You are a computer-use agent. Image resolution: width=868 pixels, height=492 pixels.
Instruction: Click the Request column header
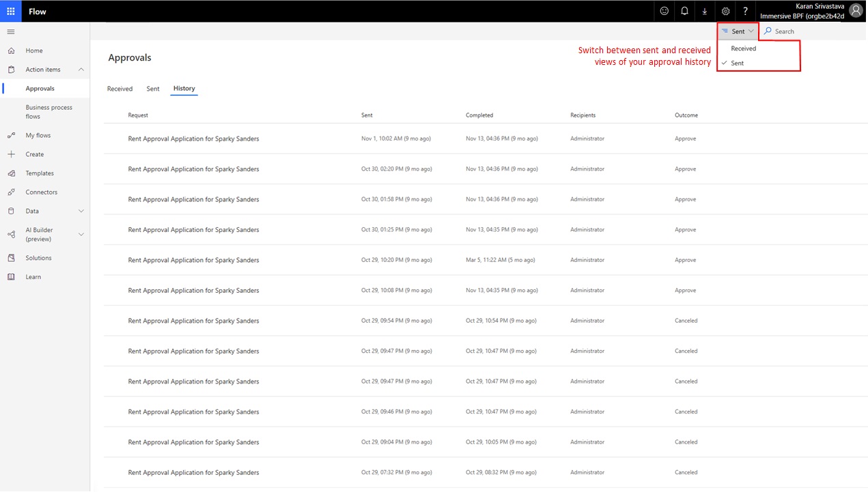tap(138, 115)
